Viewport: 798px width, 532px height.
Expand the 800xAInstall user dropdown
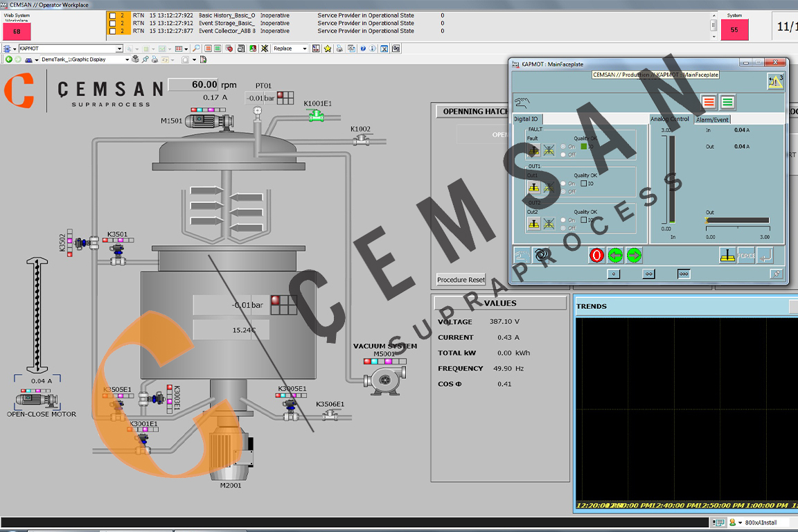click(740, 523)
